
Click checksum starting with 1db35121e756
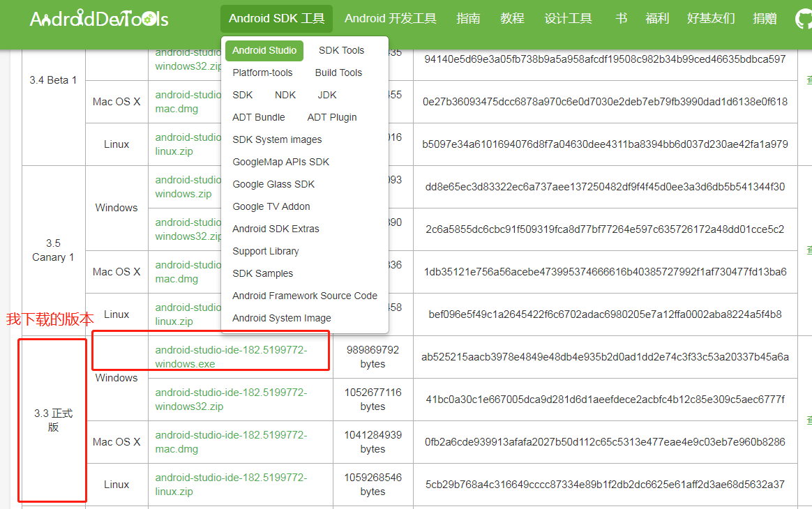point(605,272)
